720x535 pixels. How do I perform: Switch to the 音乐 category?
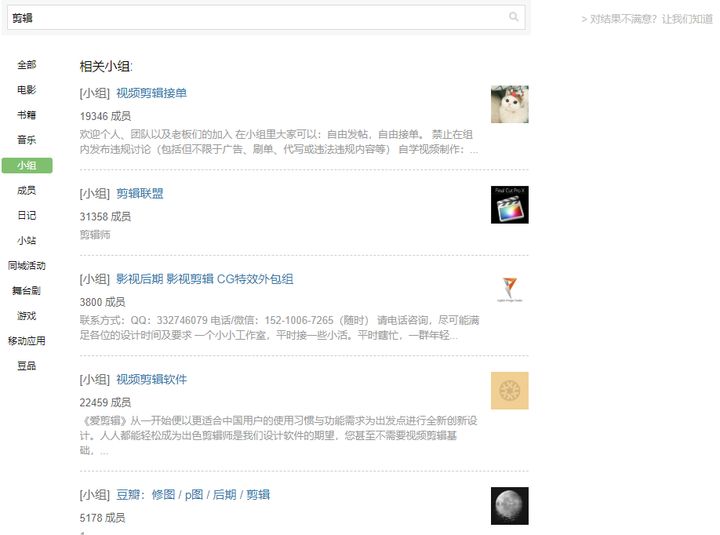pos(27,140)
